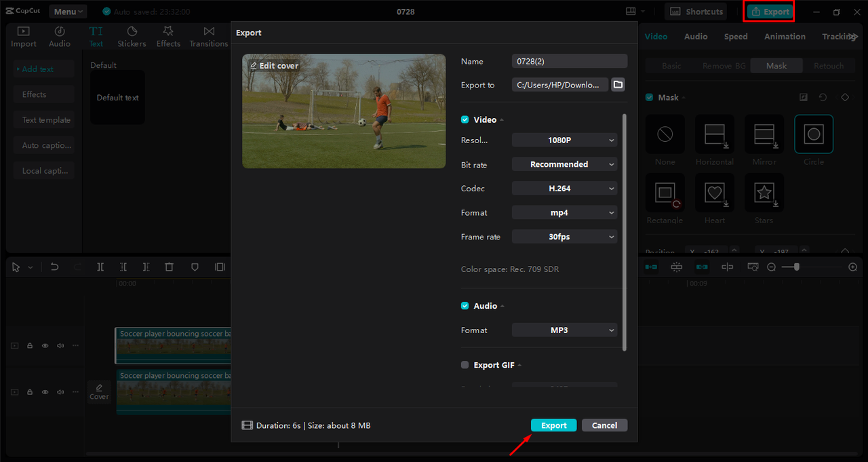Lock the upper video track
This screenshot has height=462, width=868.
coord(30,345)
